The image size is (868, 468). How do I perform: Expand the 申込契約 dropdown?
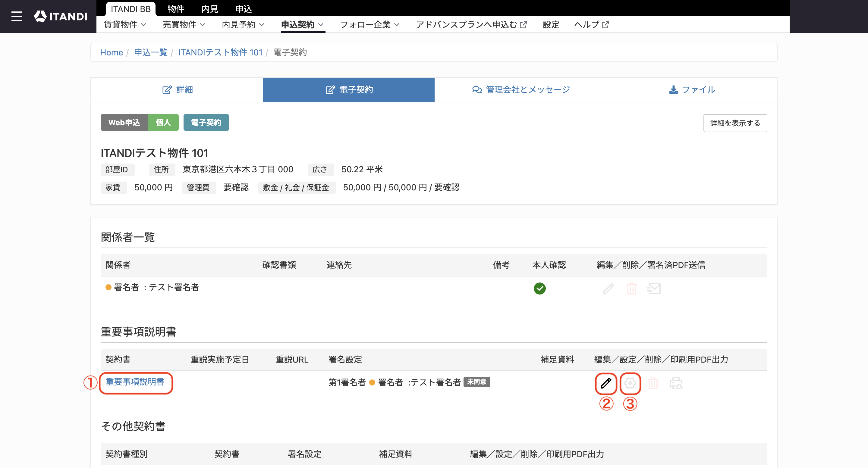point(302,25)
